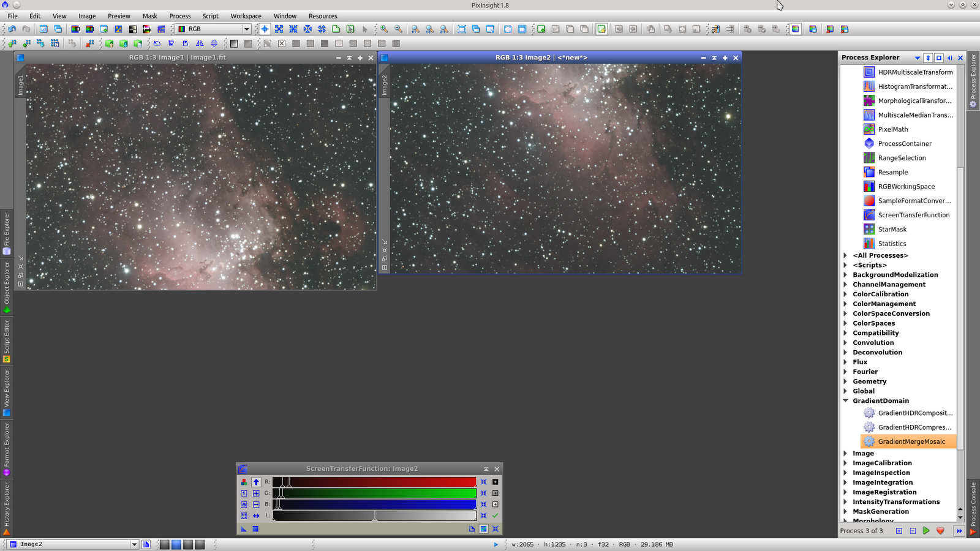Click the global reset icon in STF
The width and height of the screenshot is (980, 551).
[x=496, y=529]
